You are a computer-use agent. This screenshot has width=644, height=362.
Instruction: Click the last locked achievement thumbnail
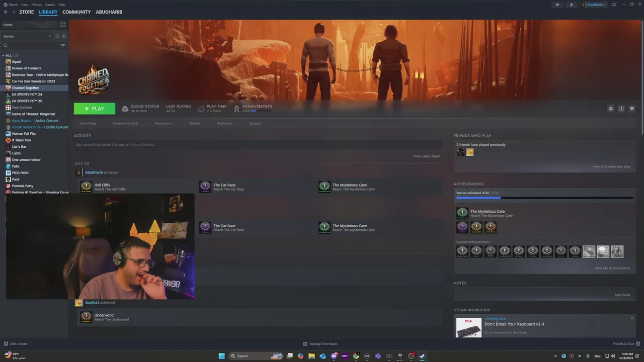[x=617, y=251]
